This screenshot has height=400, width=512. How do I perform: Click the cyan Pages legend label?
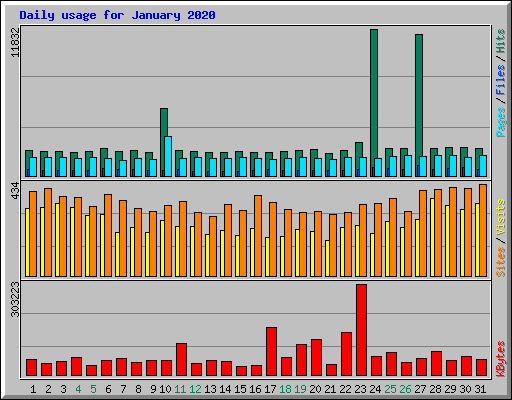pos(501,122)
